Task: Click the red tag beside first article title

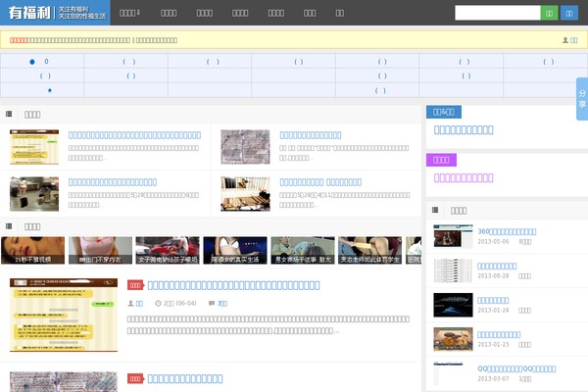Action: point(135,285)
